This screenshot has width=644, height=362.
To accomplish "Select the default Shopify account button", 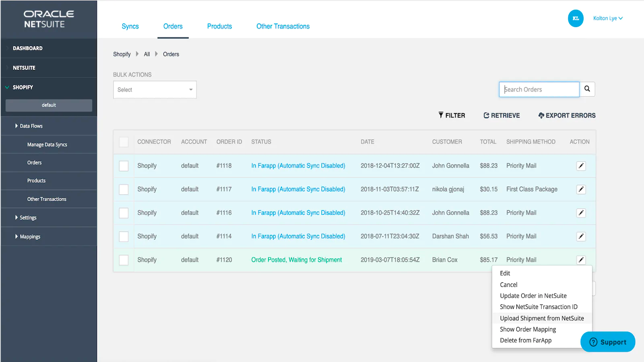I will (x=49, y=105).
